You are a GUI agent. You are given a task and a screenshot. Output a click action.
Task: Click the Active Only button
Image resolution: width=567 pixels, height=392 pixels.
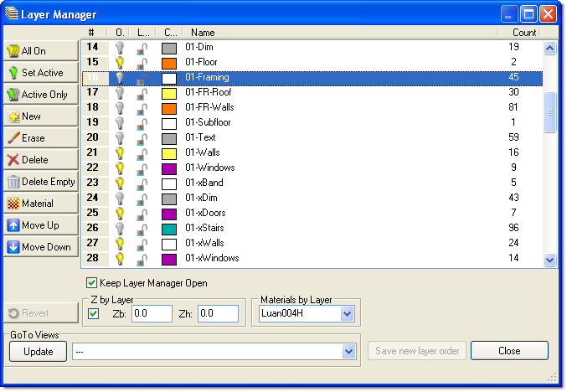pos(40,95)
